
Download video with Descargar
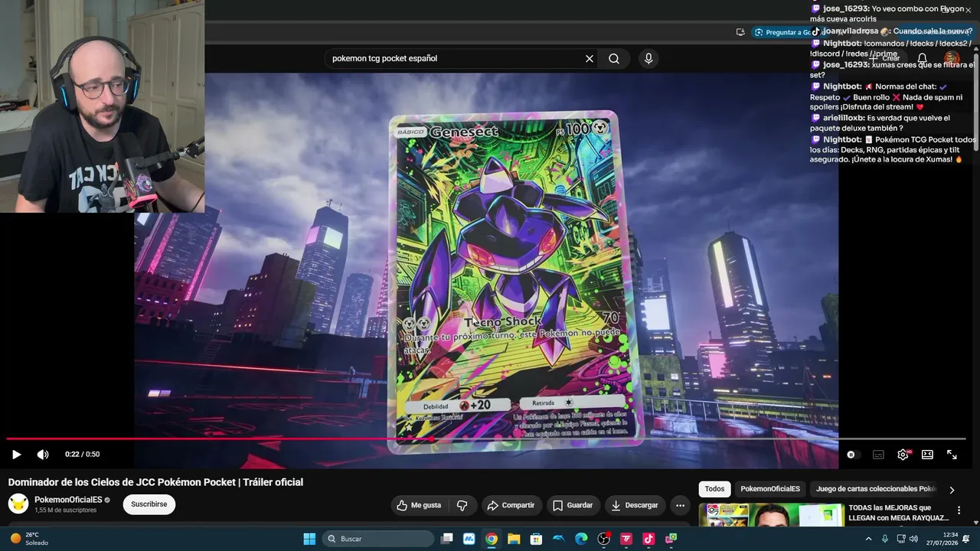pos(635,505)
